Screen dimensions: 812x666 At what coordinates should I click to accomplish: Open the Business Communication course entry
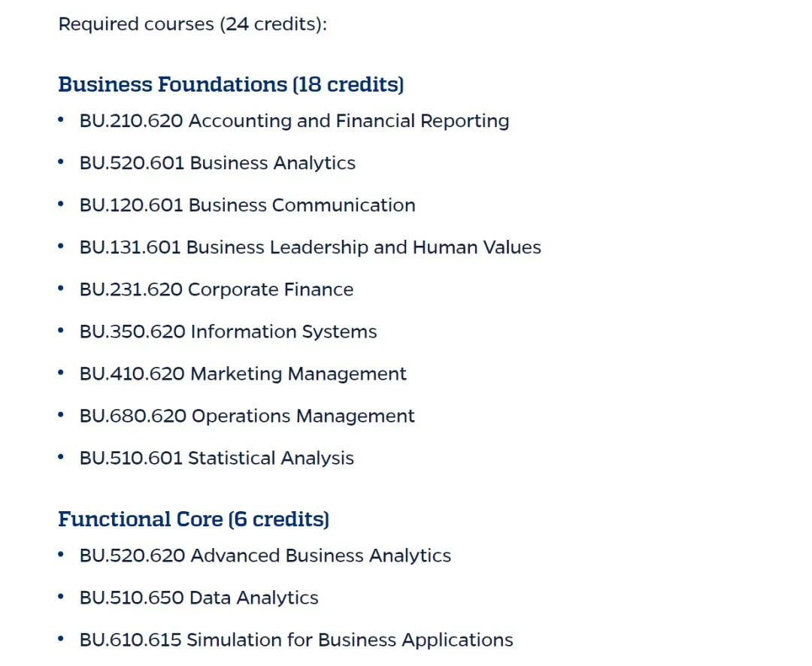tap(247, 205)
